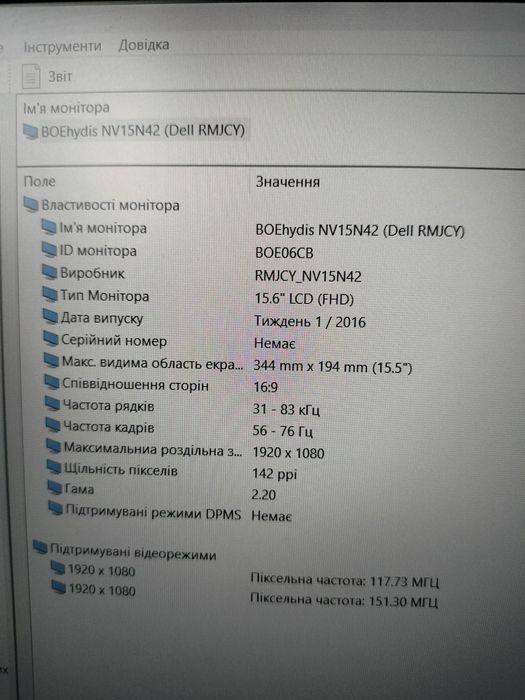Click icon of 1920 x 1080 151.30 МГц row

point(59,587)
